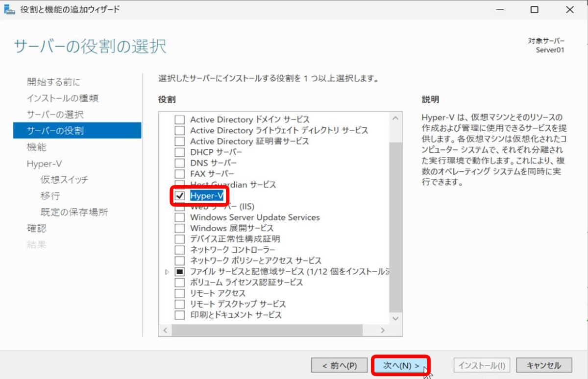Enable the DHCP サーバー role checkbox
Viewport: 588px width, 379px height.
tap(180, 152)
